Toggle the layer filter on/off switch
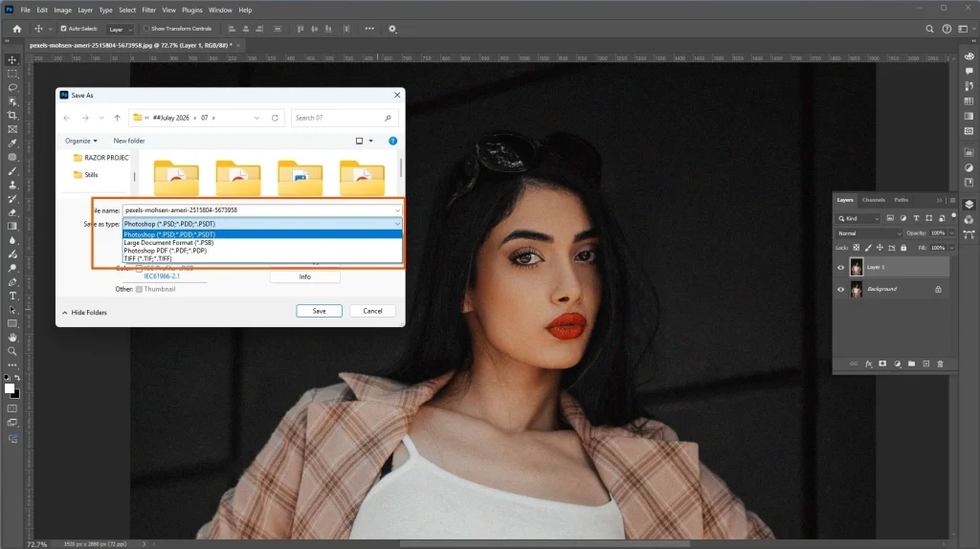The height and width of the screenshot is (549, 980). click(954, 217)
